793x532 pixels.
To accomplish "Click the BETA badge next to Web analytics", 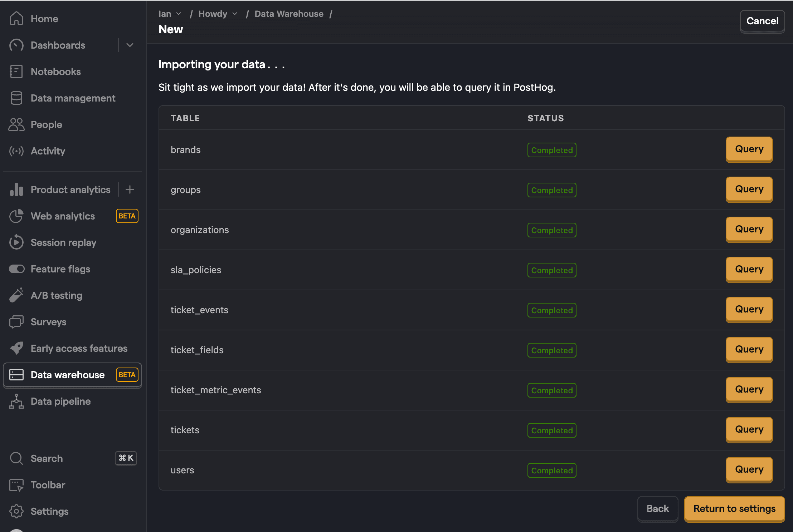I will click(x=127, y=216).
